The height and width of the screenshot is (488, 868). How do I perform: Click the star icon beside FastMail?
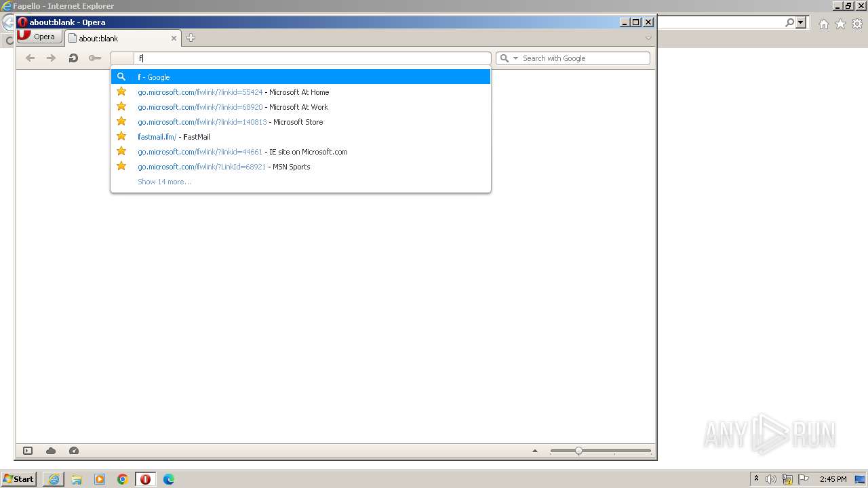[121, 136]
